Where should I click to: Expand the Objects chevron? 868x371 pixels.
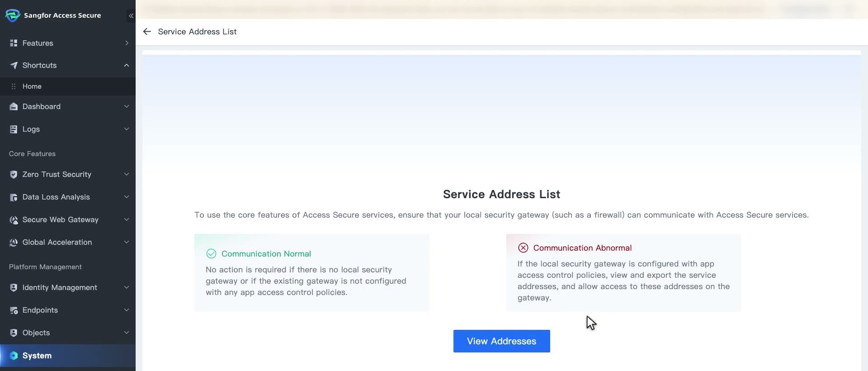point(127,333)
